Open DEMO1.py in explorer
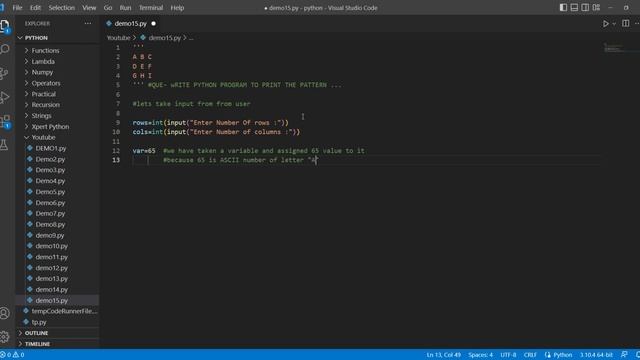 [51, 149]
